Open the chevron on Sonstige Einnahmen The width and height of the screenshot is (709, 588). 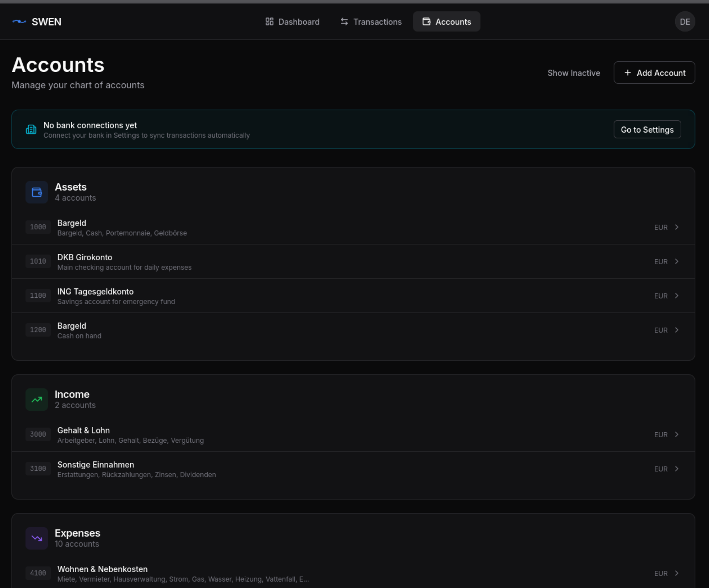tap(677, 469)
